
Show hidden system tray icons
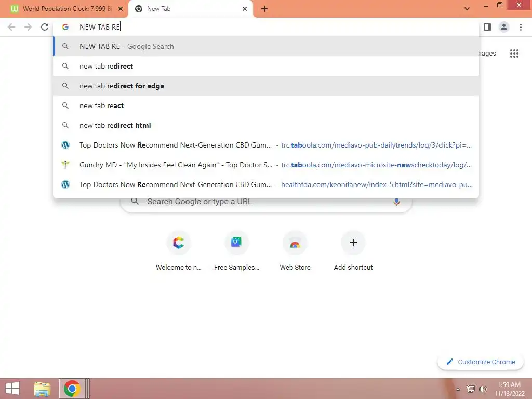click(x=458, y=389)
